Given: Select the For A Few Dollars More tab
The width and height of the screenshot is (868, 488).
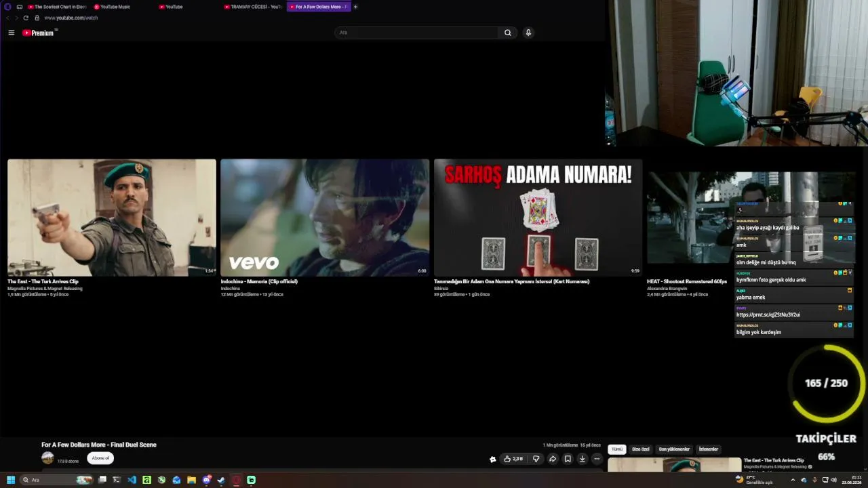Looking at the screenshot, I should 319,7.
